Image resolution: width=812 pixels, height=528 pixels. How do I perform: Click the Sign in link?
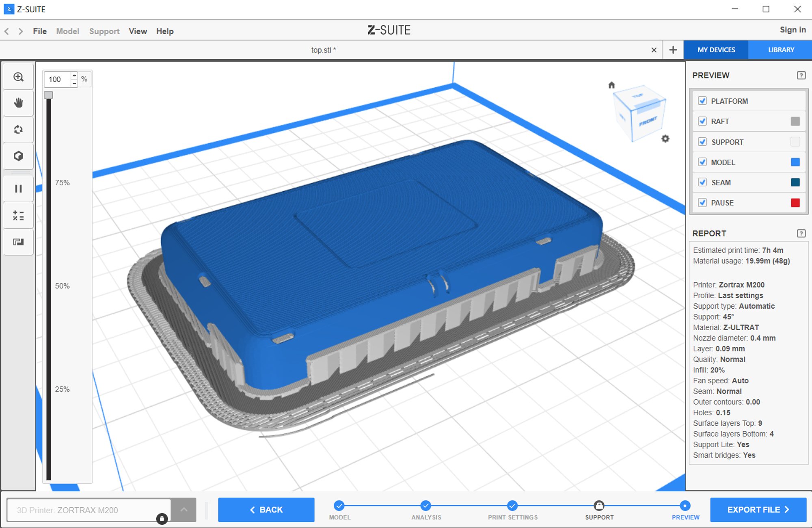(793, 30)
